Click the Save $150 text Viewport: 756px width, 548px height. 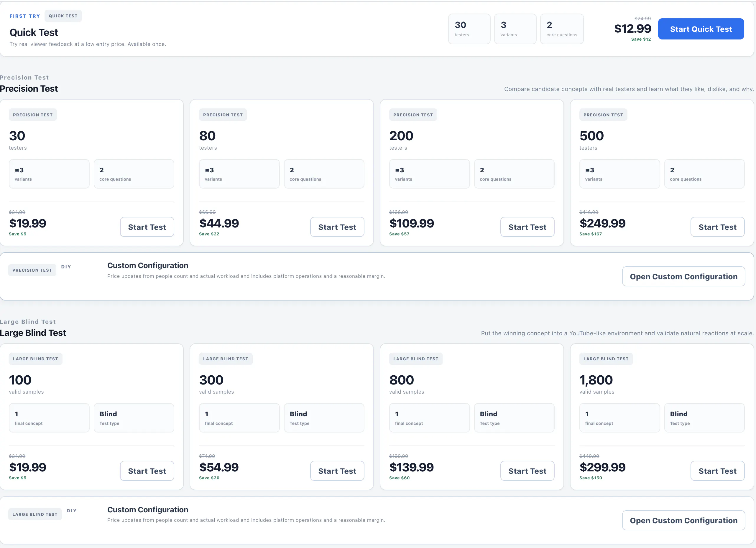tap(590, 478)
